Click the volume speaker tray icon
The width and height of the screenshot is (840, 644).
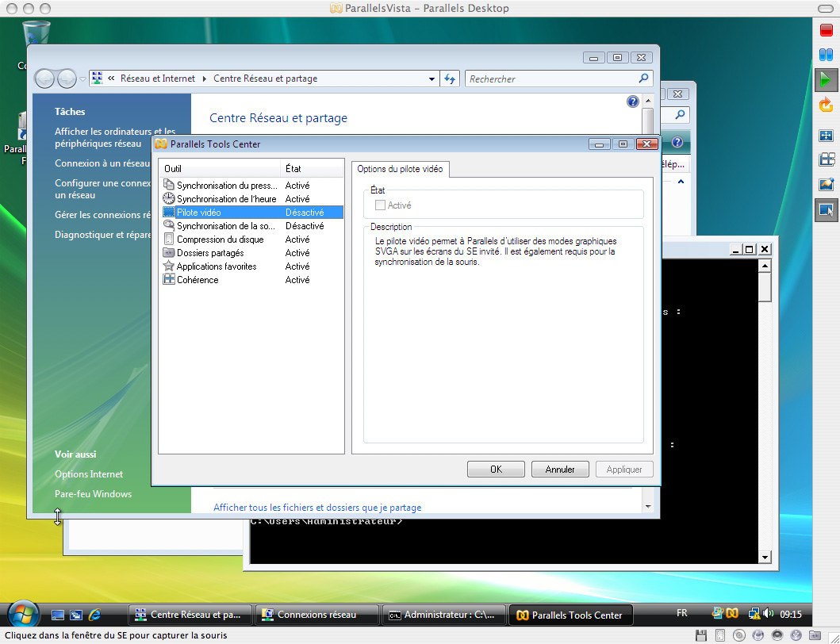tap(768, 613)
